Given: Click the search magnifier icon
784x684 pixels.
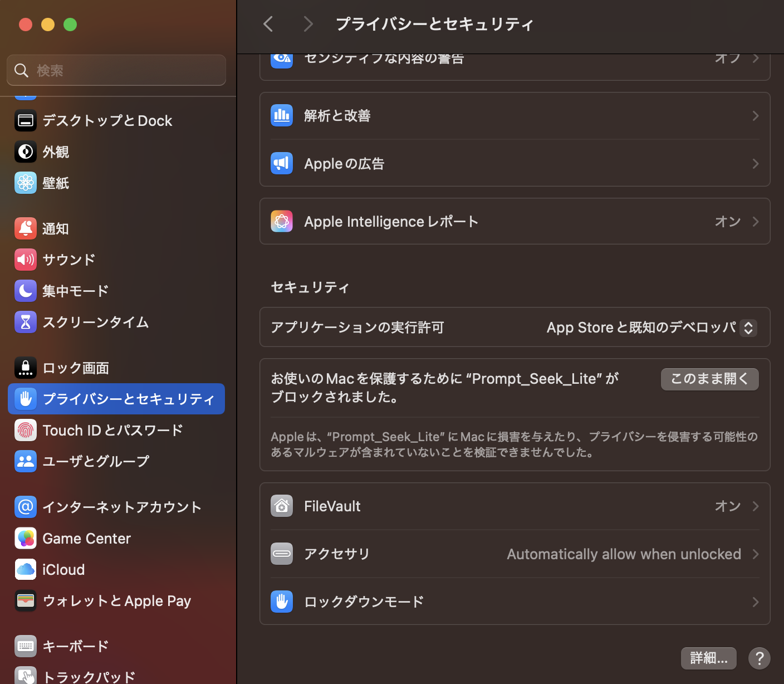Looking at the screenshot, I should (x=21, y=70).
